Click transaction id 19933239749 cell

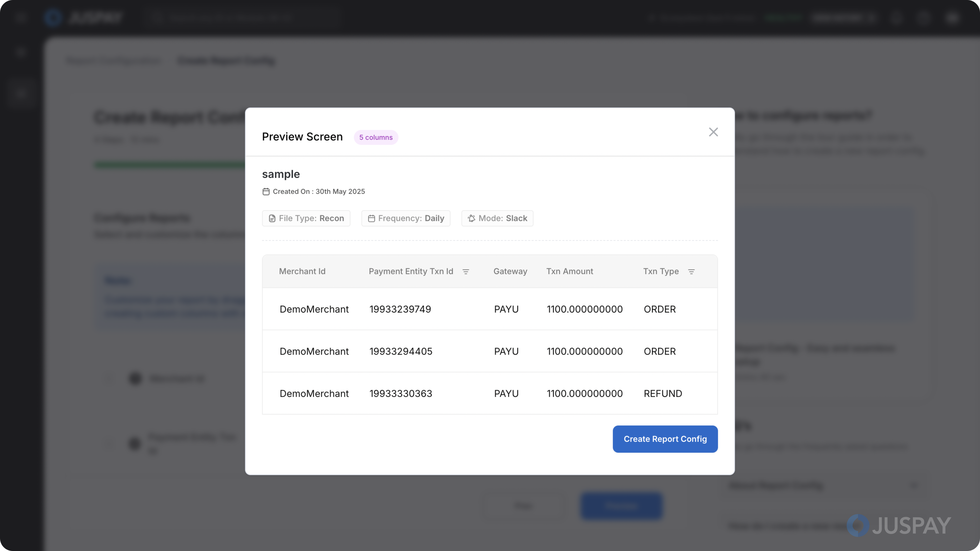click(400, 309)
